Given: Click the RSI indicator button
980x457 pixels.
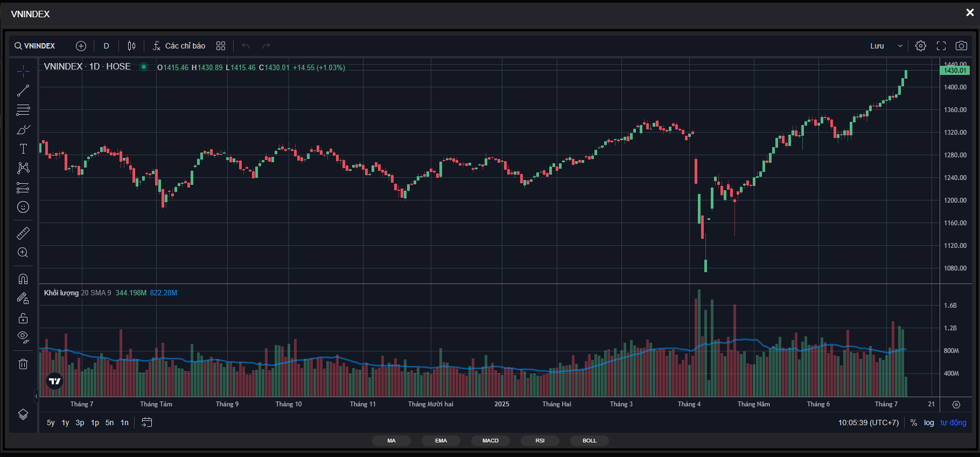Looking at the screenshot, I should click(x=540, y=441).
